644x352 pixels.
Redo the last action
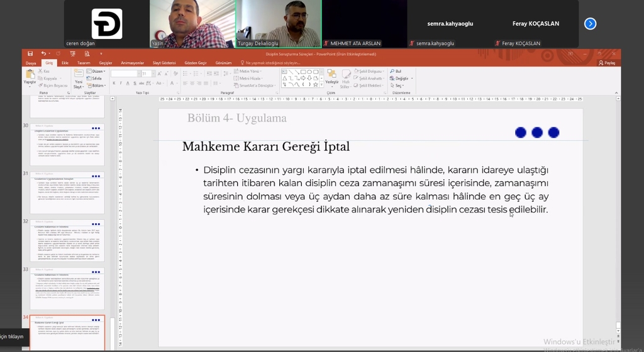58,54
